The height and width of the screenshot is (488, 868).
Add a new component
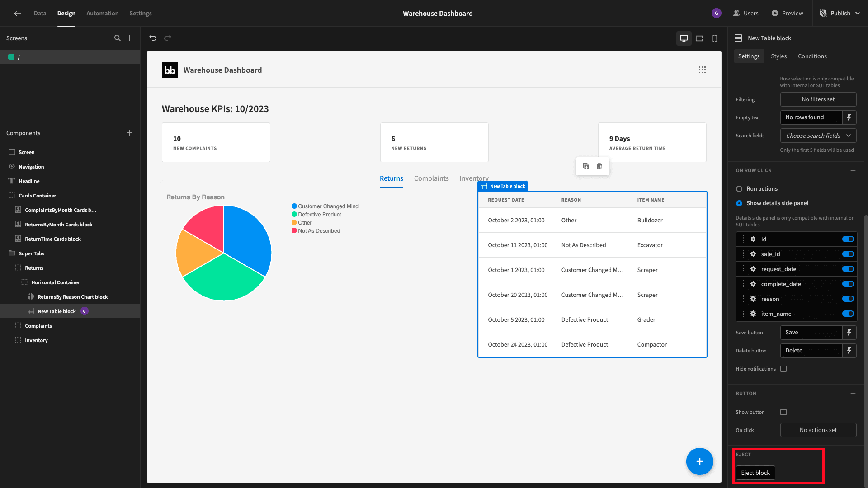click(x=130, y=133)
